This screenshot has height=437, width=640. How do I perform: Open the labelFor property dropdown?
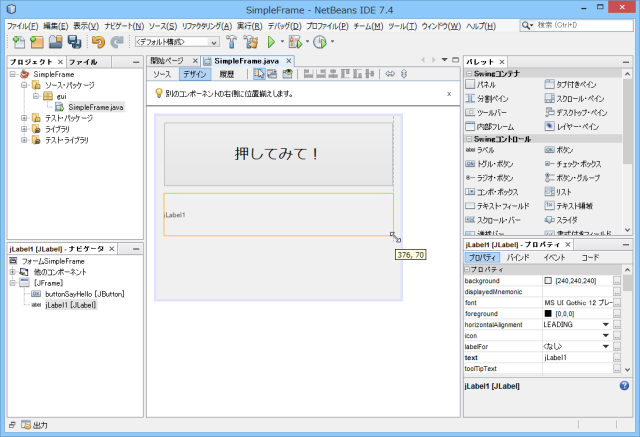pyautogui.click(x=606, y=346)
